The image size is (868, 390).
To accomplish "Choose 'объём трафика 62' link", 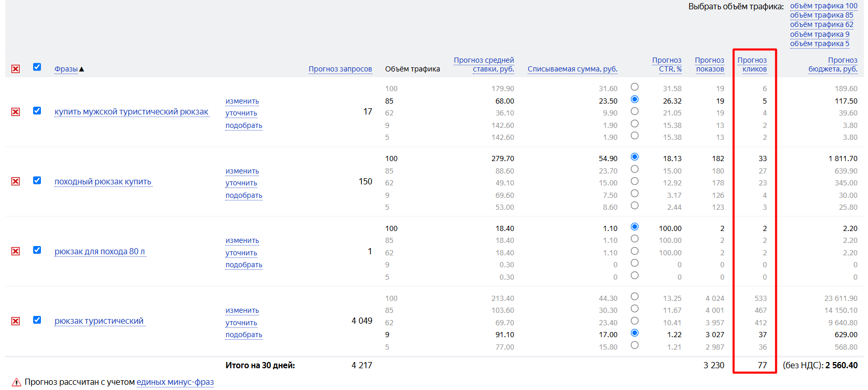I will pos(821,24).
